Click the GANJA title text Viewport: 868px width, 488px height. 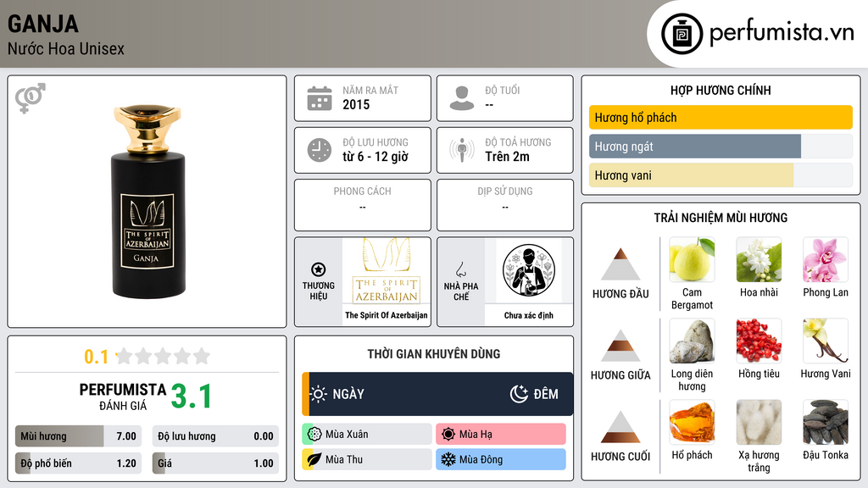[43, 24]
